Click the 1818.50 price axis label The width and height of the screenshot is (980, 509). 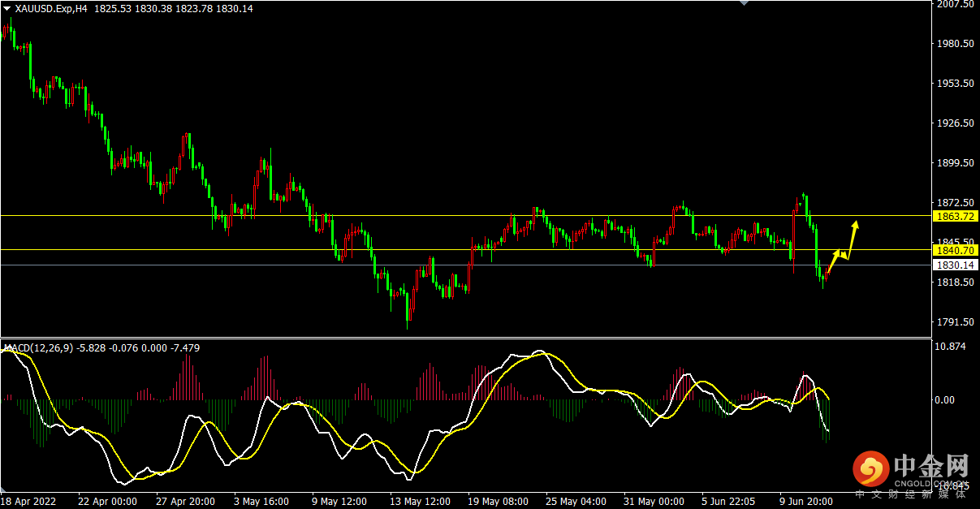click(x=955, y=283)
